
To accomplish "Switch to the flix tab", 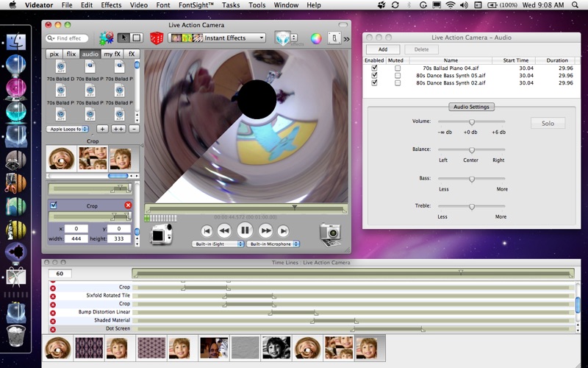I will [x=71, y=54].
